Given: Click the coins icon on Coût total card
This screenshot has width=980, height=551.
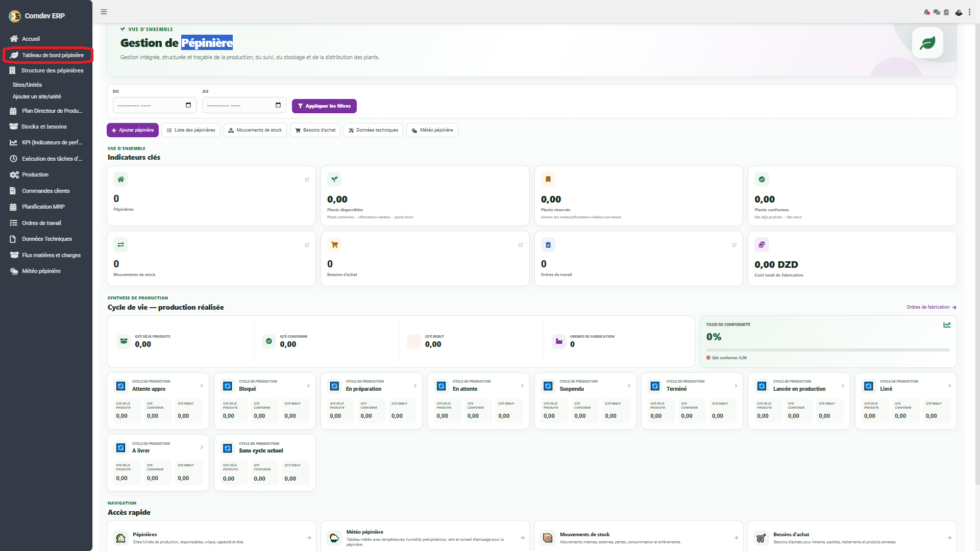Looking at the screenshot, I should [762, 245].
